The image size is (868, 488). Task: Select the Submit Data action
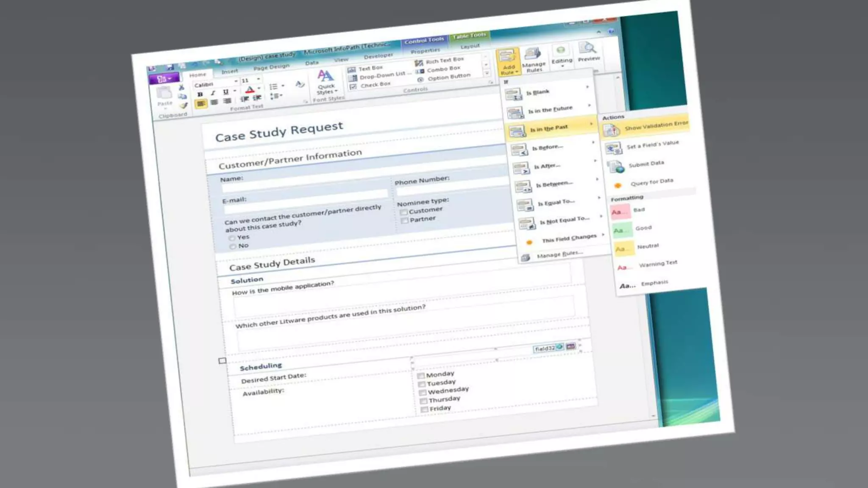tap(646, 164)
